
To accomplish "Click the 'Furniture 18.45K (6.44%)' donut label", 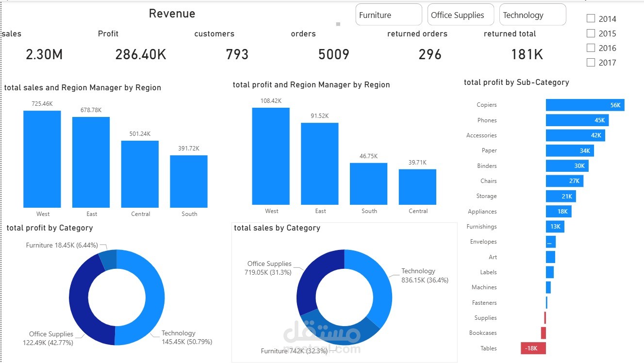I will pyautogui.click(x=62, y=246).
